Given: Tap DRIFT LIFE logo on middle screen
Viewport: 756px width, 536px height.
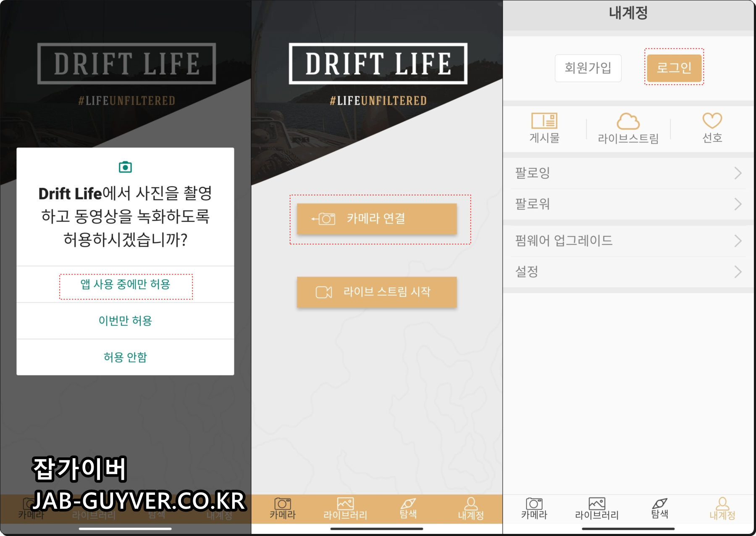Looking at the screenshot, I should coord(378,63).
